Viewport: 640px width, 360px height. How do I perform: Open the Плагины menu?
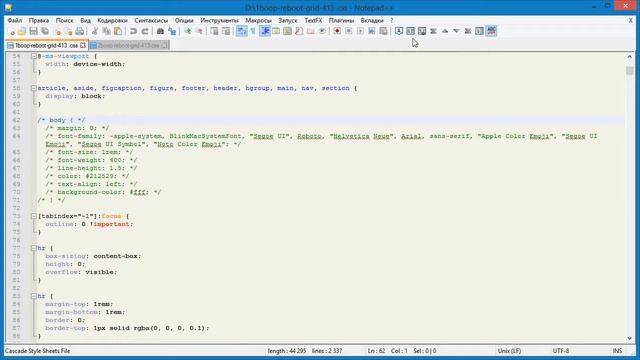tap(341, 20)
